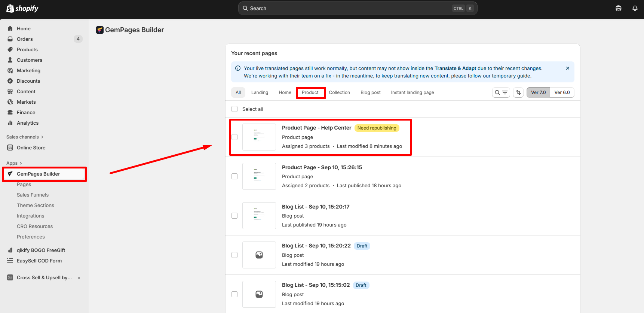Switch to the Instant landing page tab

click(412, 92)
